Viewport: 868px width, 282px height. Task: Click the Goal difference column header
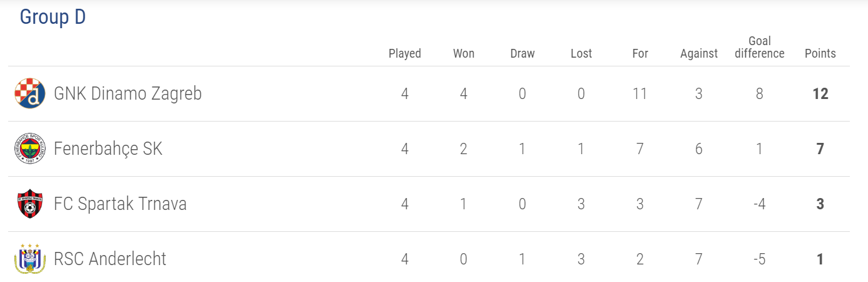[x=760, y=48]
